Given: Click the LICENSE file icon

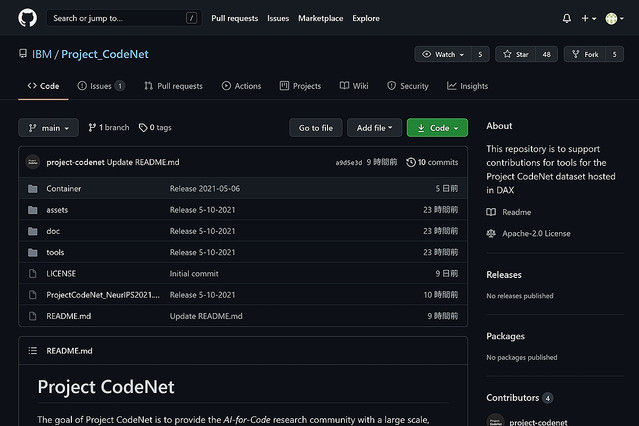Looking at the screenshot, I should [33, 273].
